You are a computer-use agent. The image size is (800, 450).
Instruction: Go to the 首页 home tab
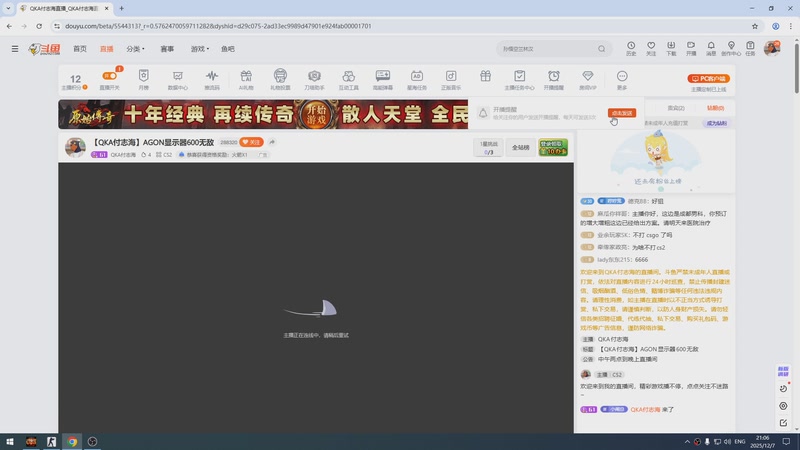[x=80, y=49]
